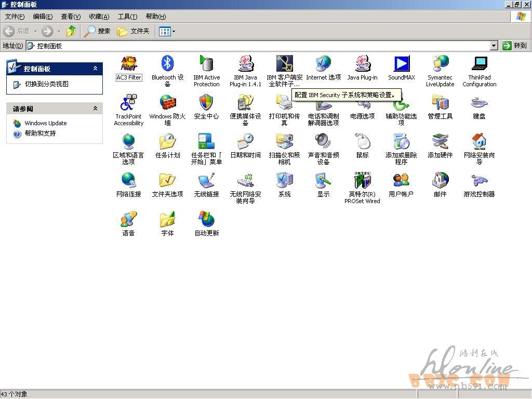The height and width of the screenshot is (399, 532).
Task: Click the 搜索 toolbar button
Action: tap(98, 31)
